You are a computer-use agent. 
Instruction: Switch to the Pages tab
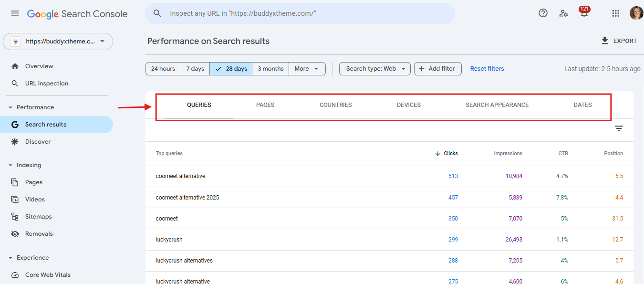(x=265, y=105)
